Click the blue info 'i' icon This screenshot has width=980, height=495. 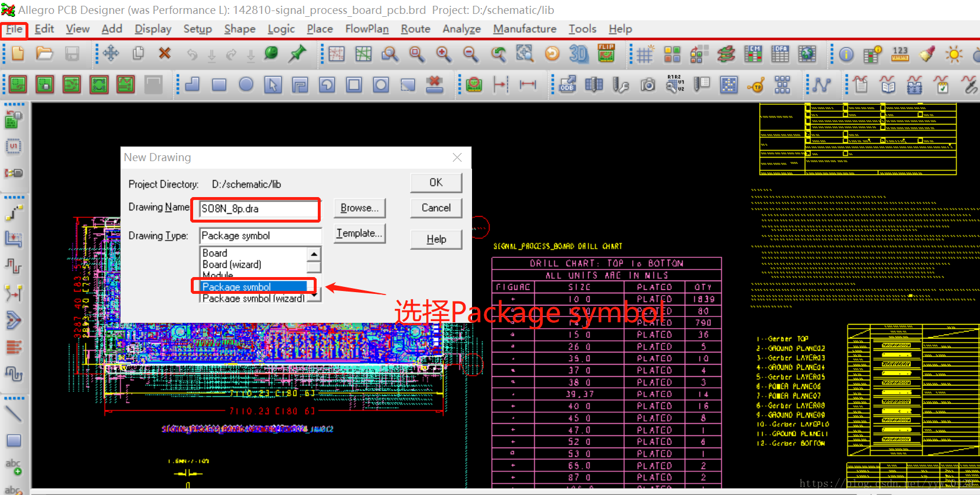(846, 54)
